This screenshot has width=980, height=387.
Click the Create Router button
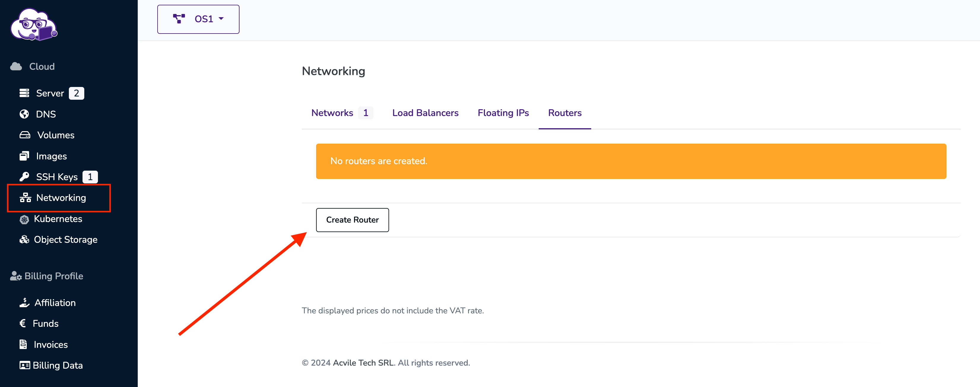tap(352, 220)
